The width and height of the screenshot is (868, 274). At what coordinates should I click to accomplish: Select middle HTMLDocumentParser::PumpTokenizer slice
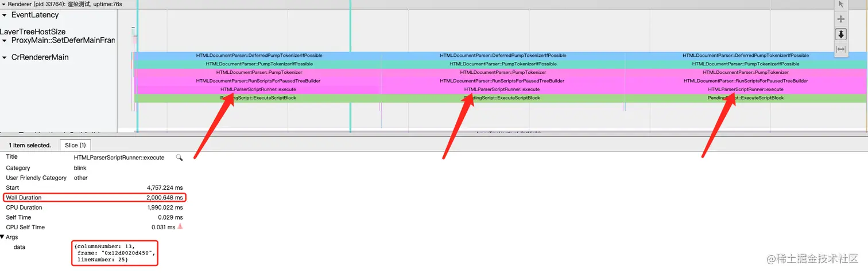coord(503,73)
